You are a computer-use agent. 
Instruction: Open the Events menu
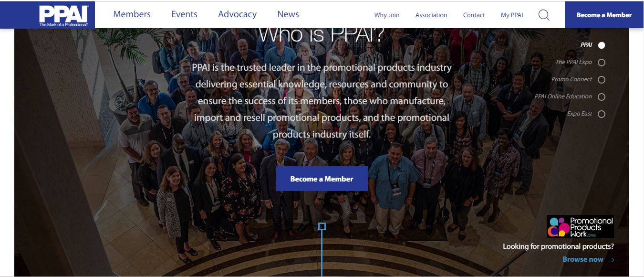[184, 14]
